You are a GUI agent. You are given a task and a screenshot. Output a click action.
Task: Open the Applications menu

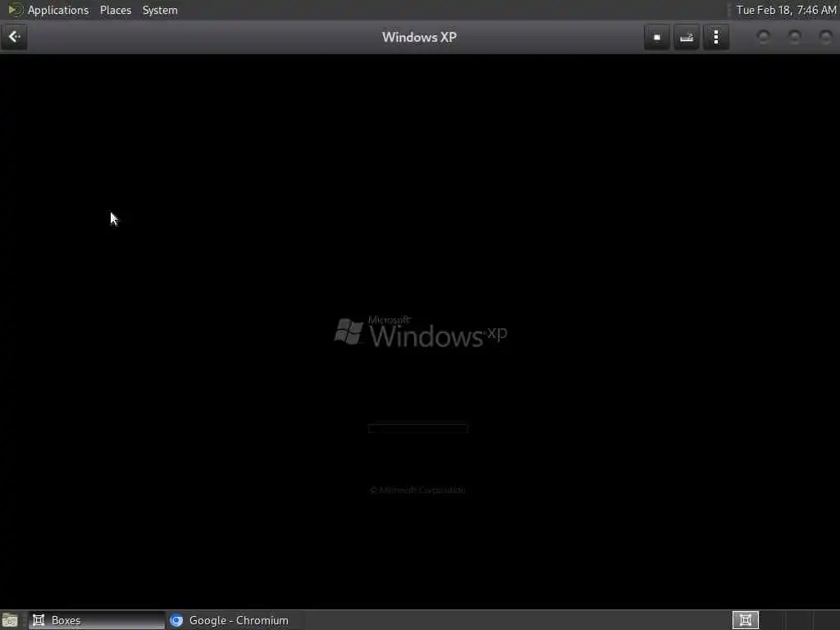[58, 10]
